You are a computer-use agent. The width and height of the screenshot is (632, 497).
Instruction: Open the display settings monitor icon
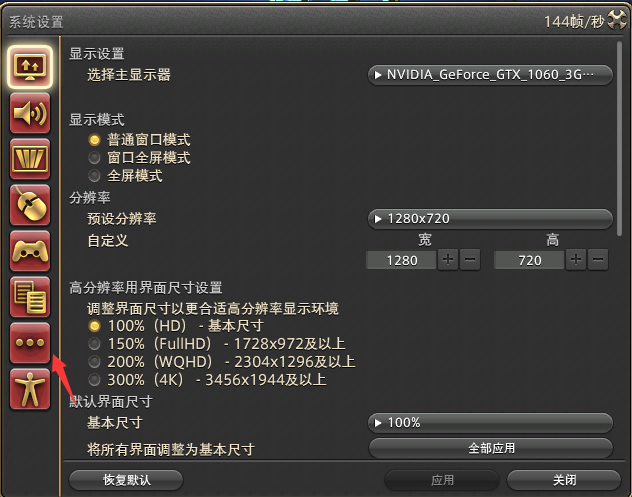pyautogui.click(x=30, y=67)
